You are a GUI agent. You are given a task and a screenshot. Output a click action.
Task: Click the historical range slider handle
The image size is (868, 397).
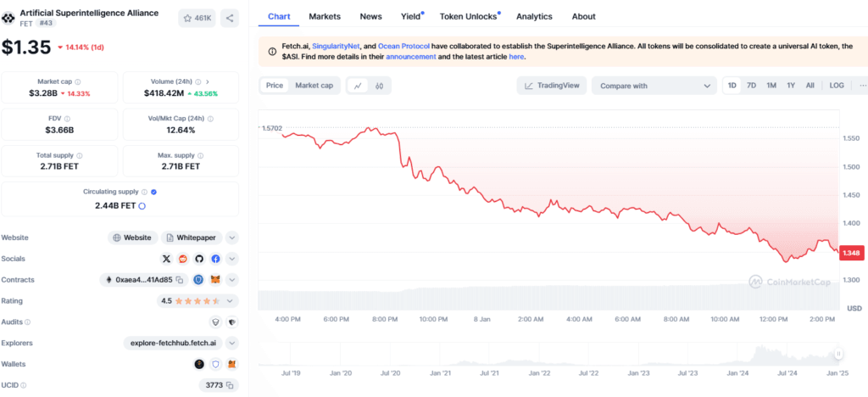[839, 354]
